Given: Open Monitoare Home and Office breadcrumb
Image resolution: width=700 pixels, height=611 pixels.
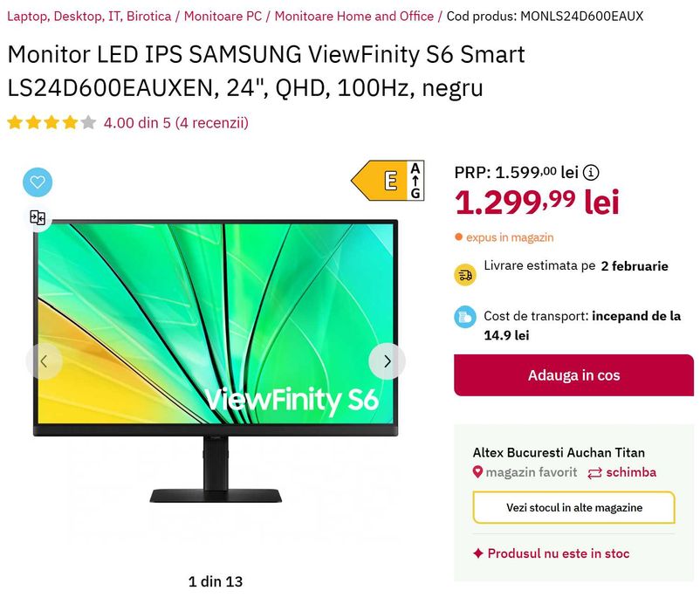Looking at the screenshot, I should tap(354, 17).
